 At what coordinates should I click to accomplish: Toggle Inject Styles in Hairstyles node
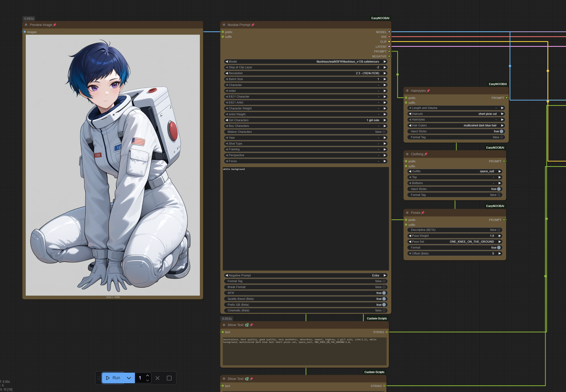[501, 131]
